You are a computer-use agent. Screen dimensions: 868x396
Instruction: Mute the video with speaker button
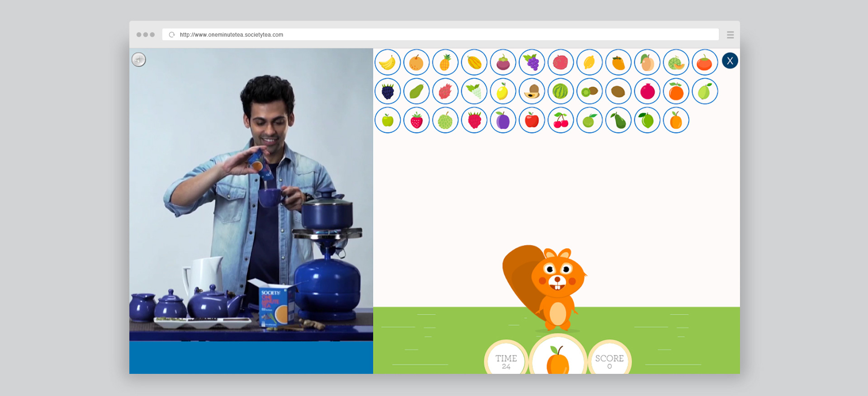tap(139, 60)
